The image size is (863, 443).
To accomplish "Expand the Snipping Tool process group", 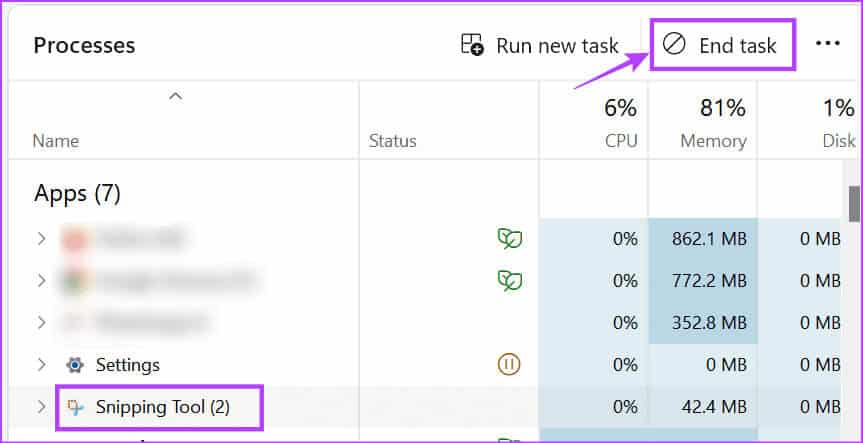I will click(41, 407).
